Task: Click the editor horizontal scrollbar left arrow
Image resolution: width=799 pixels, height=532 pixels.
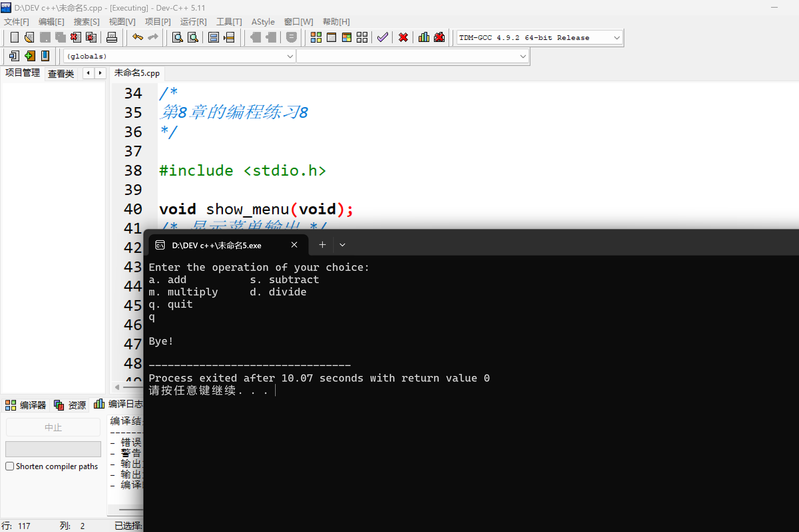Action: tap(117, 387)
